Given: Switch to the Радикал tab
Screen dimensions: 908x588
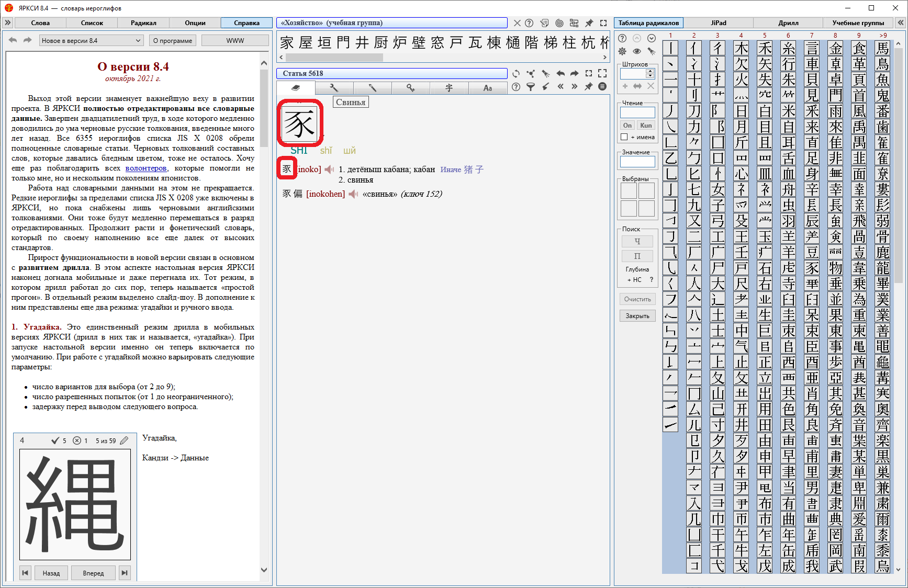Looking at the screenshot, I should point(143,23).
